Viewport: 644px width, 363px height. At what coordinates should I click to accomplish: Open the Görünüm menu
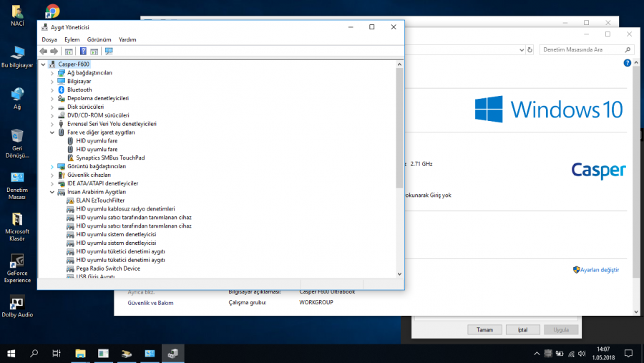tap(99, 39)
